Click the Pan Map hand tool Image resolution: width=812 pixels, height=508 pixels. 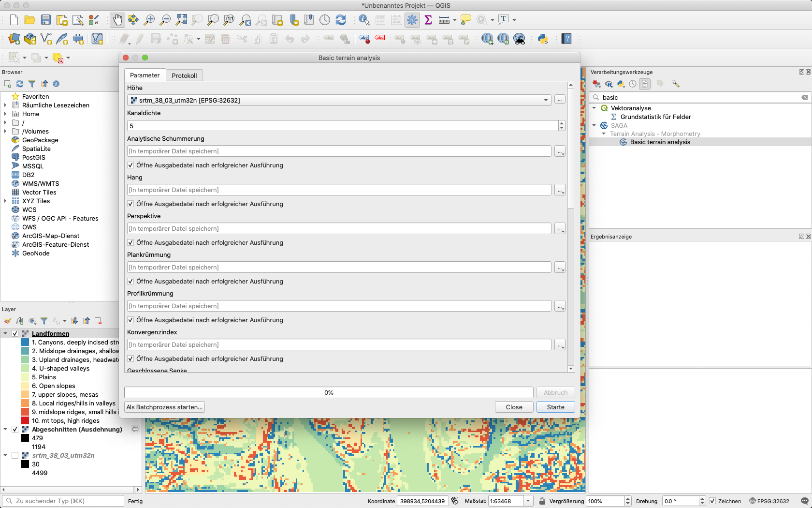(117, 20)
